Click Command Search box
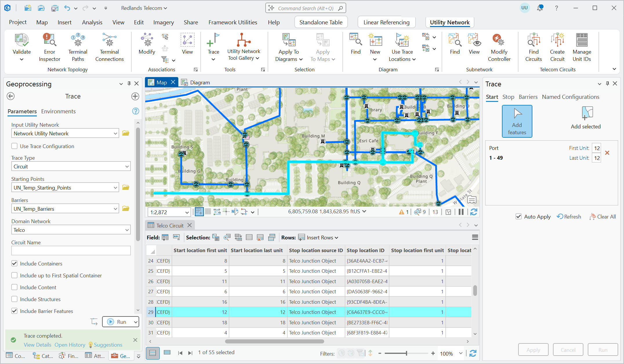The width and height of the screenshot is (624, 364). (306, 8)
